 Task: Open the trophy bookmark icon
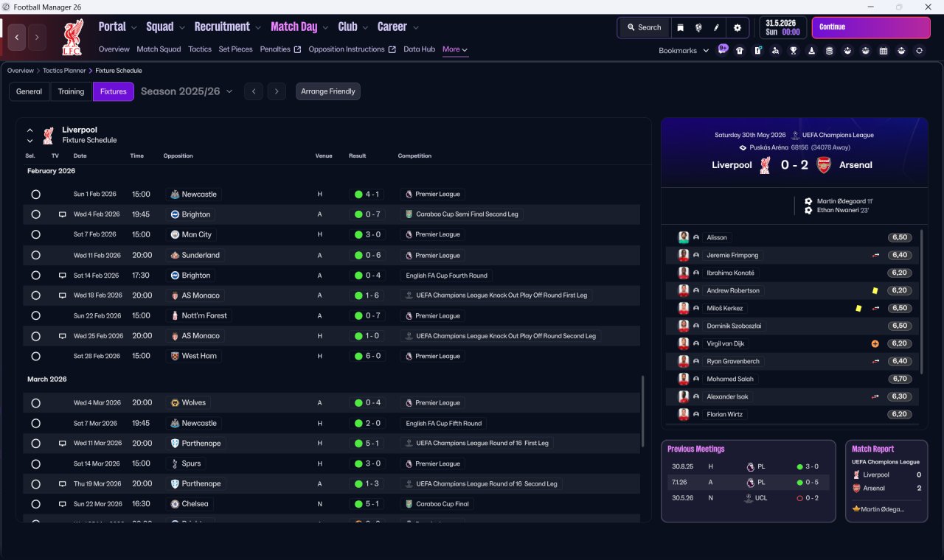tap(794, 51)
